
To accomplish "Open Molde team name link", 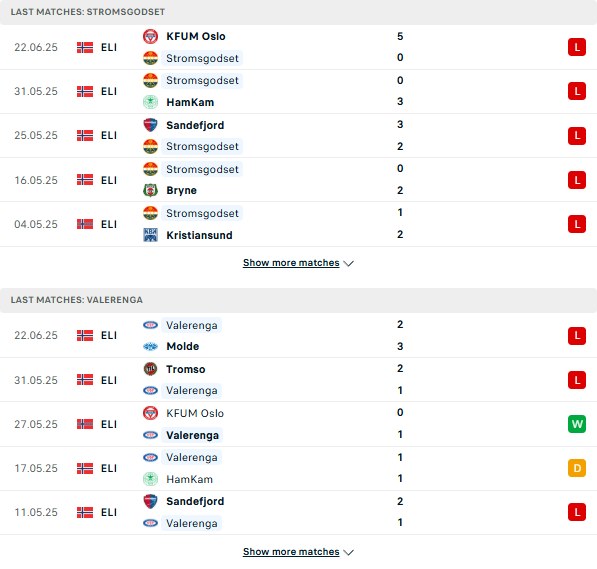I will click(183, 346).
